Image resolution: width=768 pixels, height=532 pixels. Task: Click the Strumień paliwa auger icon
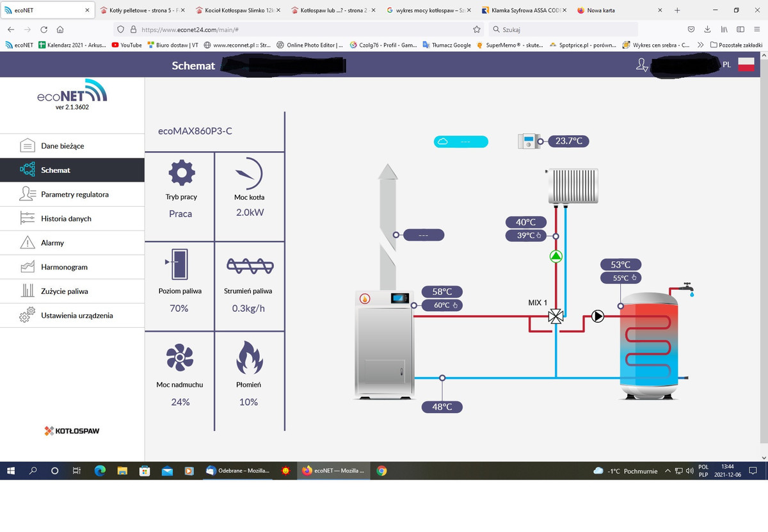click(249, 265)
